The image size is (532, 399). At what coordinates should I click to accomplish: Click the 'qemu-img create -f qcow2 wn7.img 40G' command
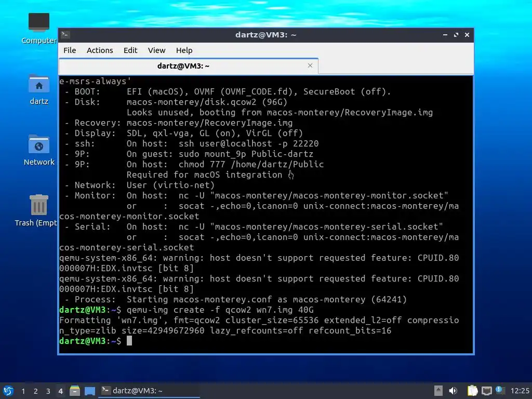pos(220,310)
